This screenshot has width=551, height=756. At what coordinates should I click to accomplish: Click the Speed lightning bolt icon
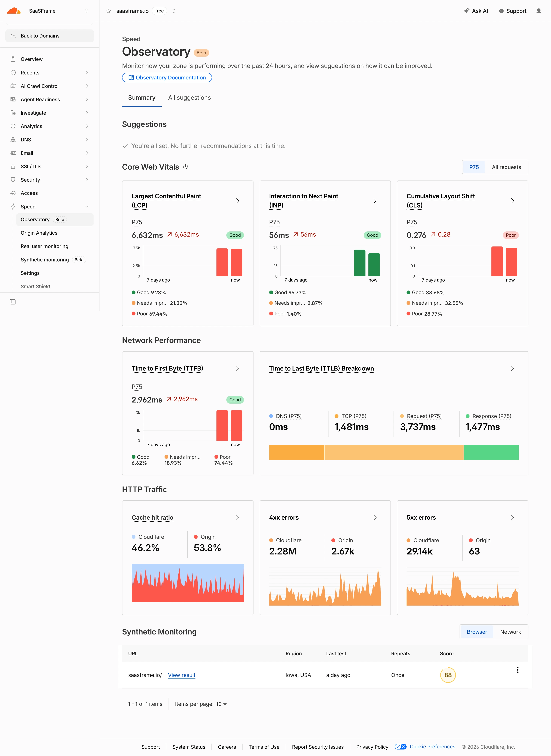tap(13, 207)
